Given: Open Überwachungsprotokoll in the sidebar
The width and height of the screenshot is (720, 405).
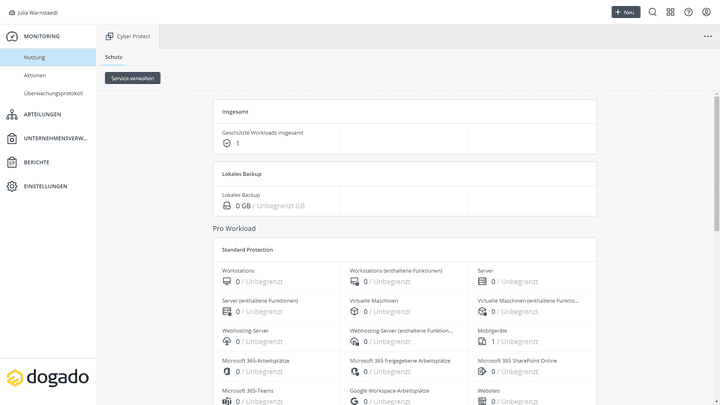Looking at the screenshot, I should (53, 93).
